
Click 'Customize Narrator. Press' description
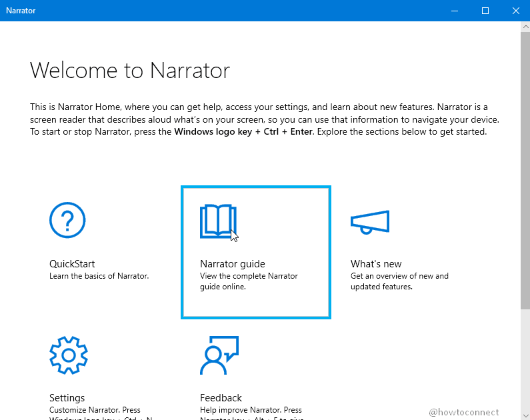click(95, 410)
